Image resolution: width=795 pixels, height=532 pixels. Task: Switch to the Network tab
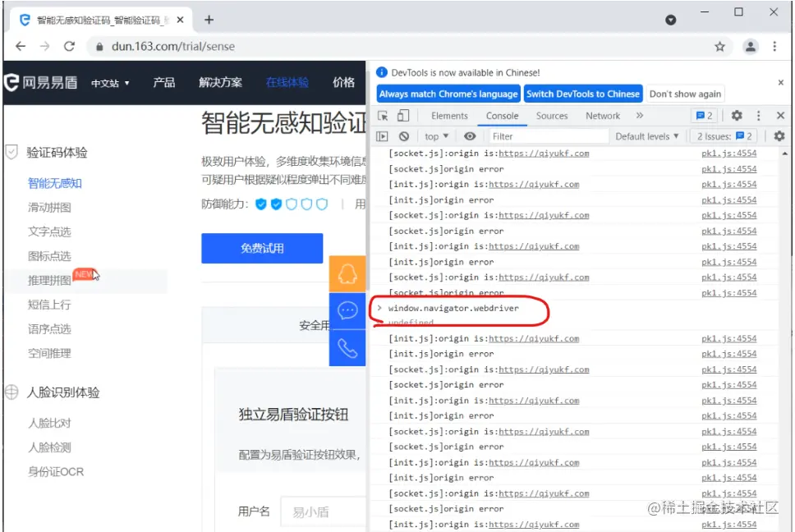602,116
